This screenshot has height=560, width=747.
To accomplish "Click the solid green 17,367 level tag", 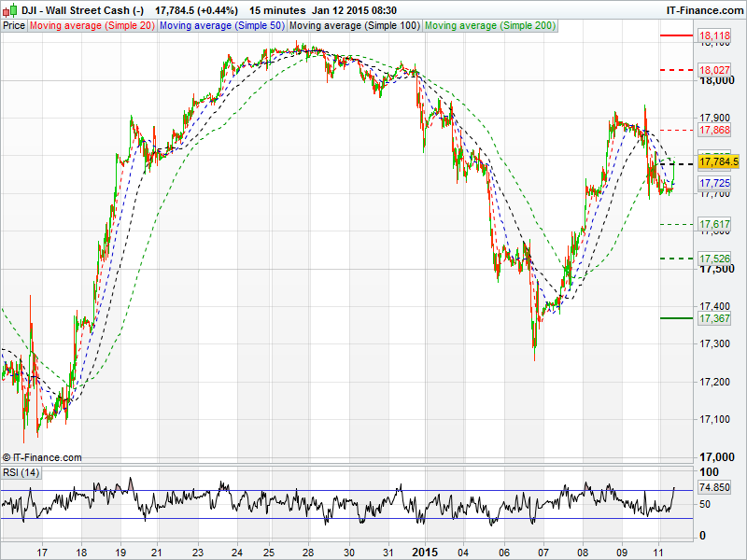I will [x=714, y=318].
